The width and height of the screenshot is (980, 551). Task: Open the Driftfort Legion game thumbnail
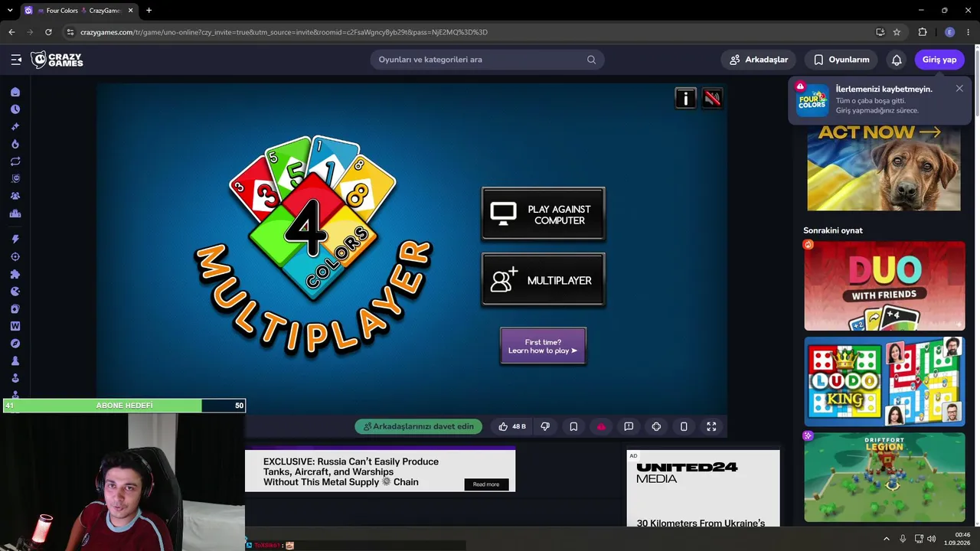pos(884,477)
